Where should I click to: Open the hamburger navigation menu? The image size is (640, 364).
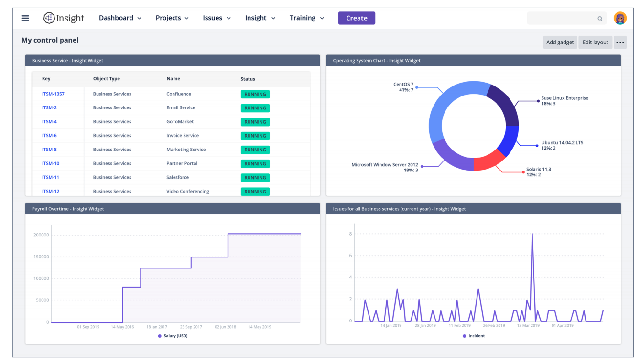25,18
